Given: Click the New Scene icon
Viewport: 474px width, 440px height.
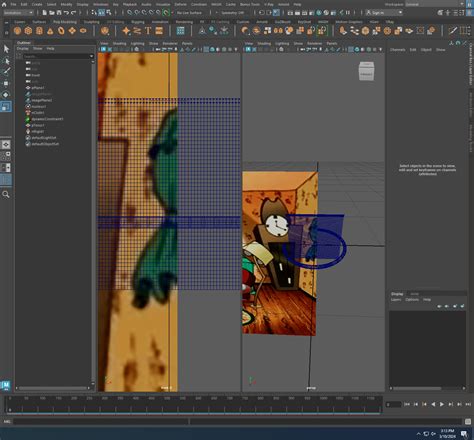Looking at the screenshot, I should click(44, 13).
